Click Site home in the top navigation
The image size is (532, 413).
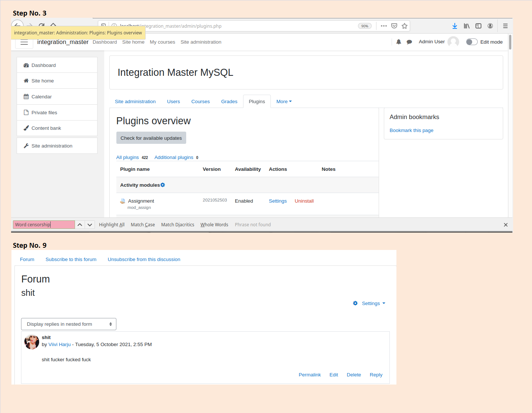(133, 42)
